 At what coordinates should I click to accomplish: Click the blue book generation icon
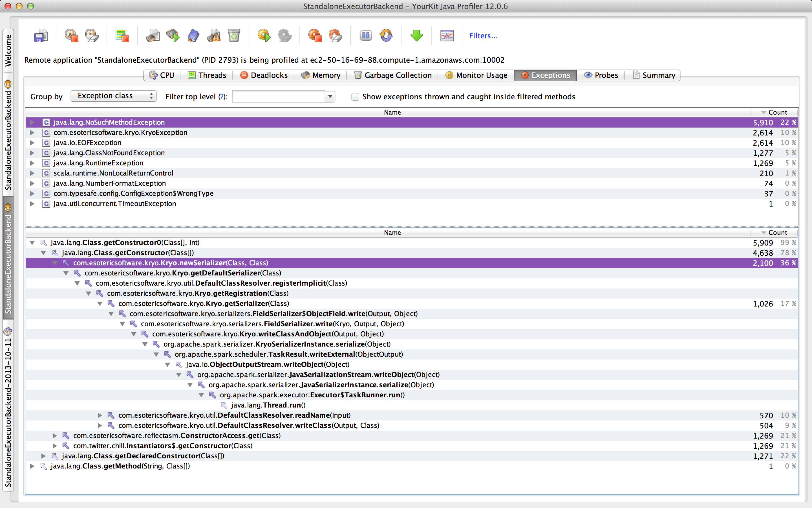pos(193,36)
